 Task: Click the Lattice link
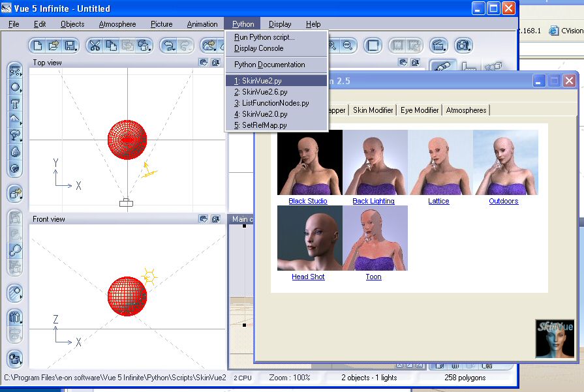tap(438, 201)
